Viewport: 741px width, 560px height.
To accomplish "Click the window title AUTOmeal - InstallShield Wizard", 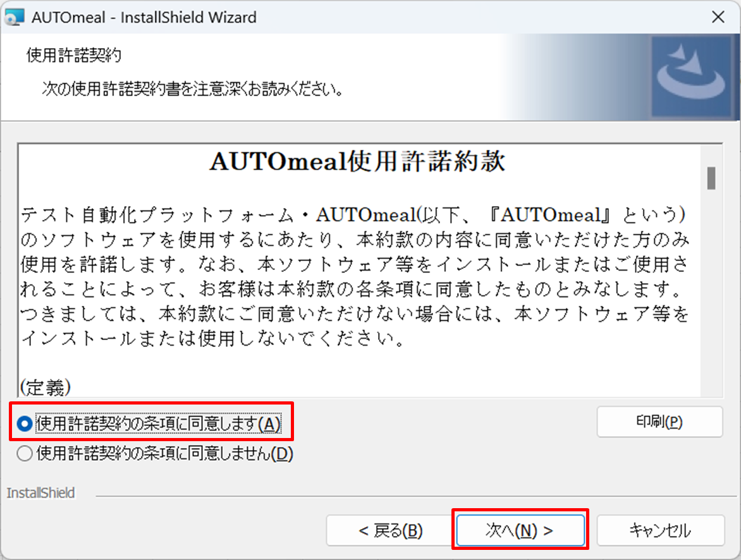I will click(144, 17).
